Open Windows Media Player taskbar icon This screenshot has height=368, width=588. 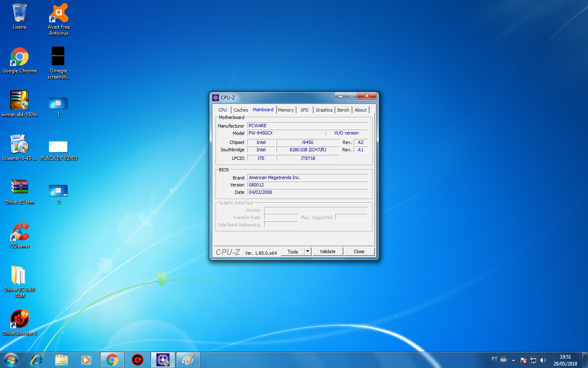coord(86,360)
